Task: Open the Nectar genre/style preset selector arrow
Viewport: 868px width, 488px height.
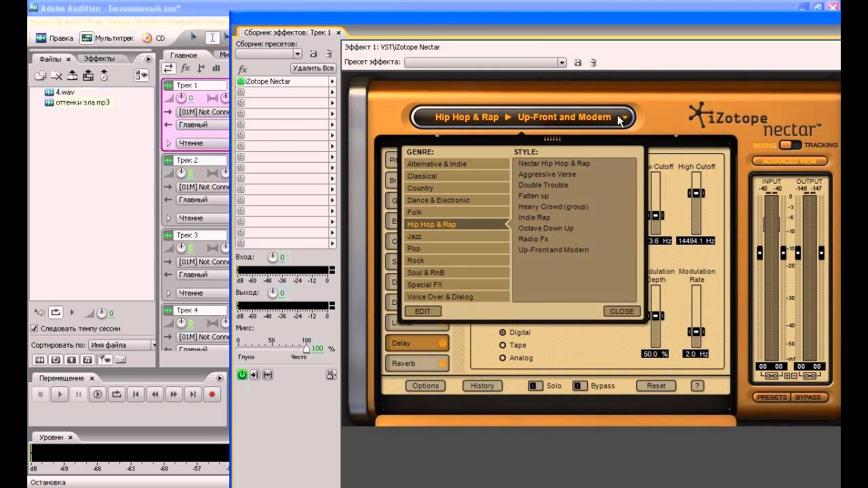Action: point(623,117)
